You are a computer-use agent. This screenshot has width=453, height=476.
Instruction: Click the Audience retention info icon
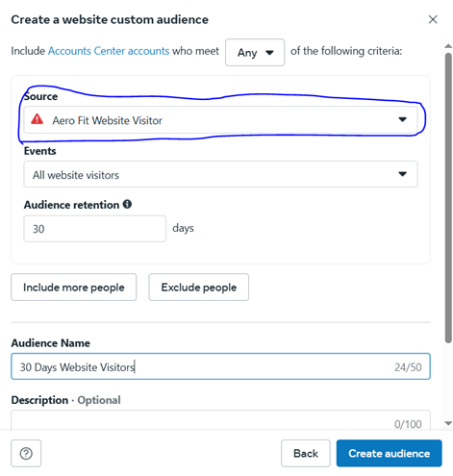(x=127, y=204)
